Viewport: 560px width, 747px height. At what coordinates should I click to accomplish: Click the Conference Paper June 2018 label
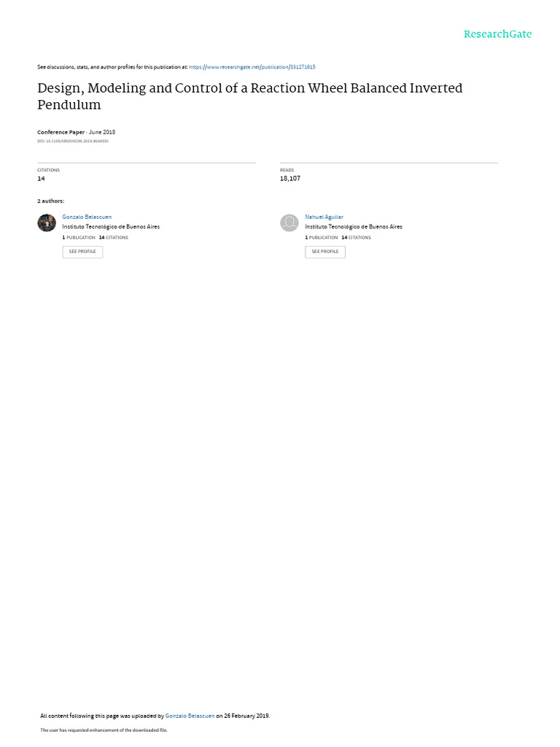(76, 132)
